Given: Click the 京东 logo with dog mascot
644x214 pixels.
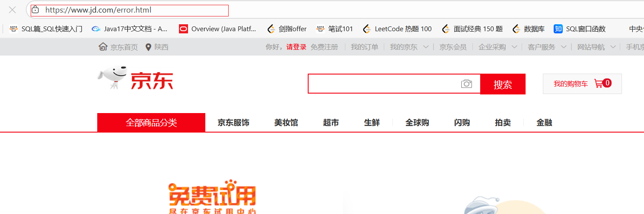Looking at the screenshot, I should [x=135, y=78].
